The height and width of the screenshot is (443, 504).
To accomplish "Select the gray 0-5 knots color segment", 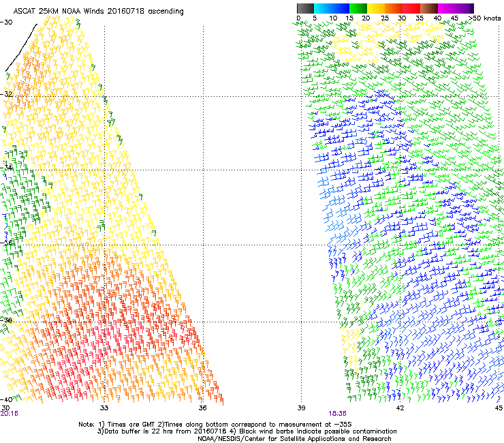I will [x=305, y=8].
